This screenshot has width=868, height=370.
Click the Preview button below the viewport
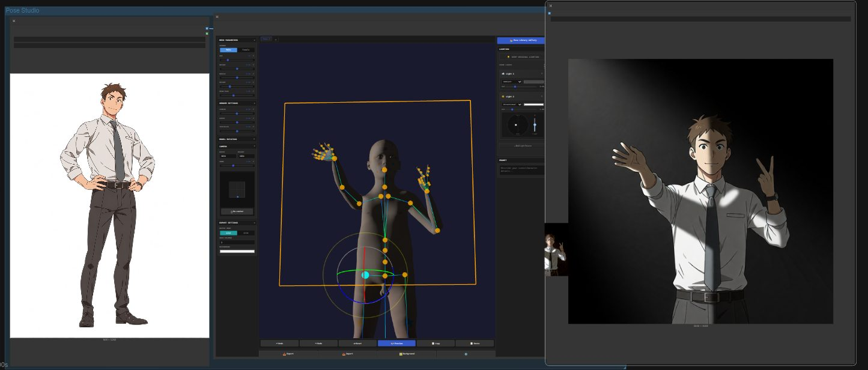pyautogui.click(x=396, y=344)
